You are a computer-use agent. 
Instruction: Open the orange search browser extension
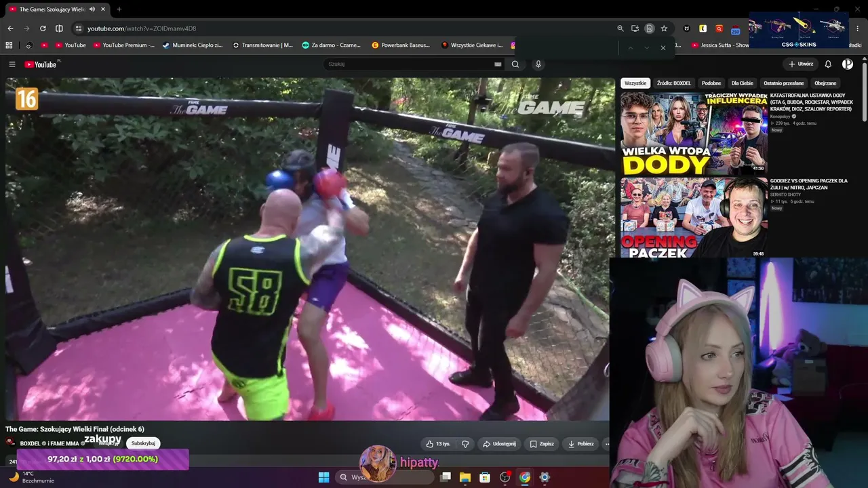point(719,28)
